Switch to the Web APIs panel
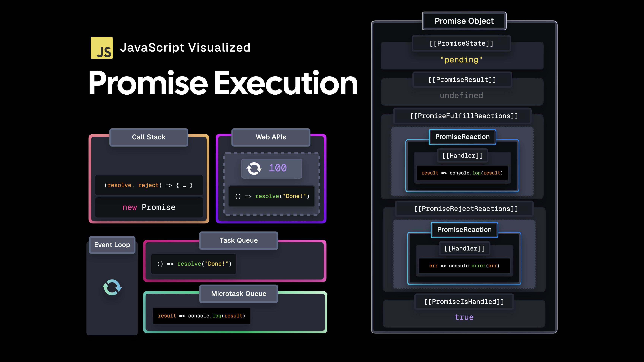The width and height of the screenshot is (644, 362). point(271,137)
